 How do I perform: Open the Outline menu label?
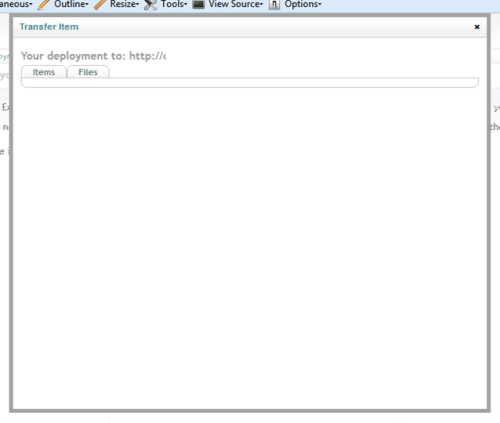point(70,4)
